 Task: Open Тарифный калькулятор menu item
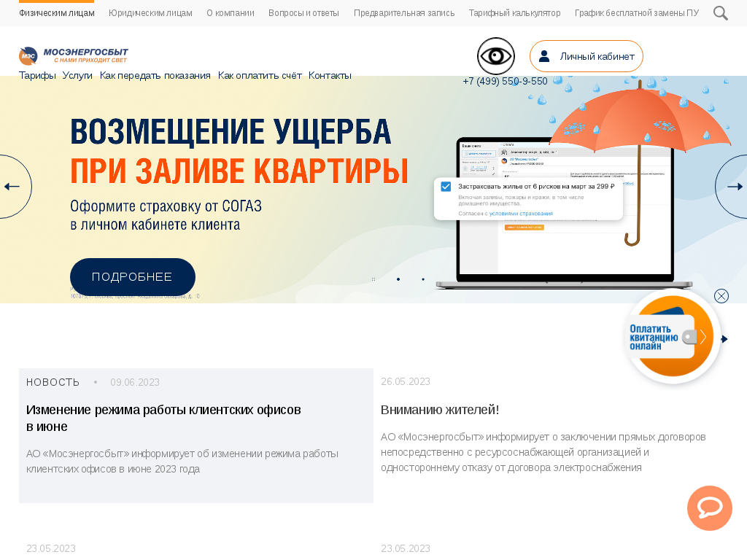pos(514,13)
